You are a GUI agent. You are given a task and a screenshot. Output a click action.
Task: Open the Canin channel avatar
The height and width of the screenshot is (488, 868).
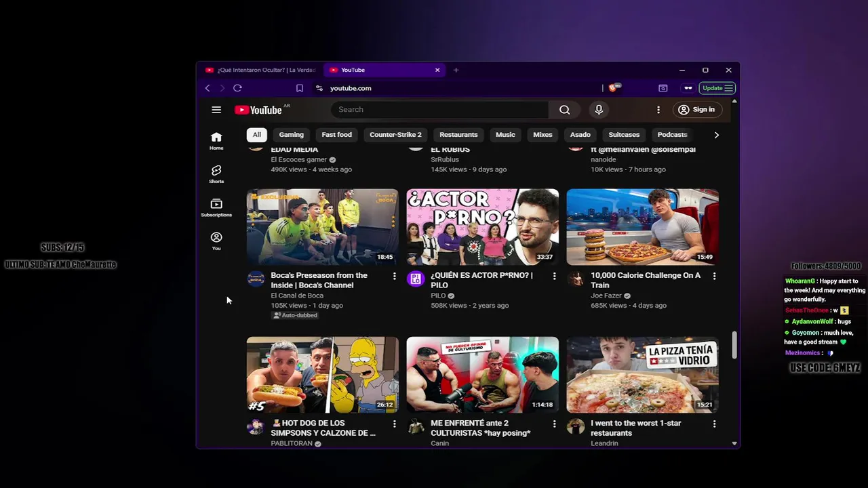point(415,426)
